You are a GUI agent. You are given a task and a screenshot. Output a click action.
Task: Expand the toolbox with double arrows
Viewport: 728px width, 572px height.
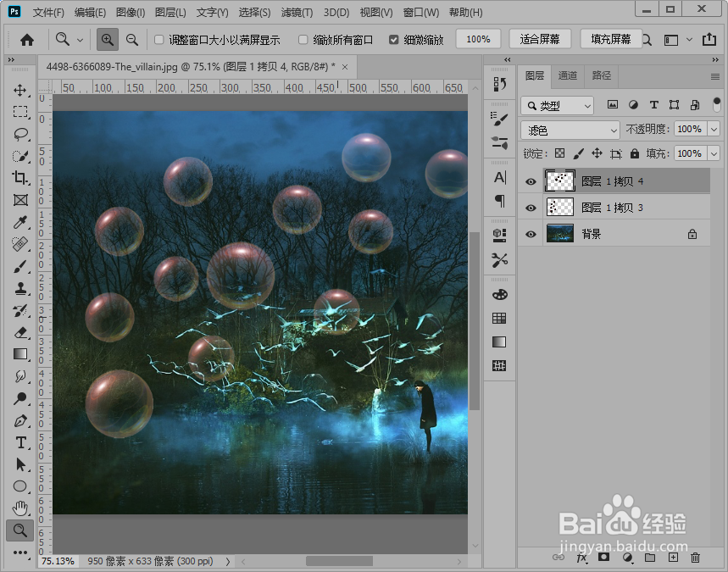click(x=11, y=59)
